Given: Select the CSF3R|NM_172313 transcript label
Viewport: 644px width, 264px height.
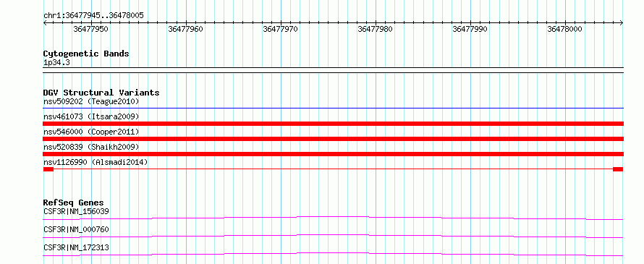Looking at the screenshot, I should point(76,247).
